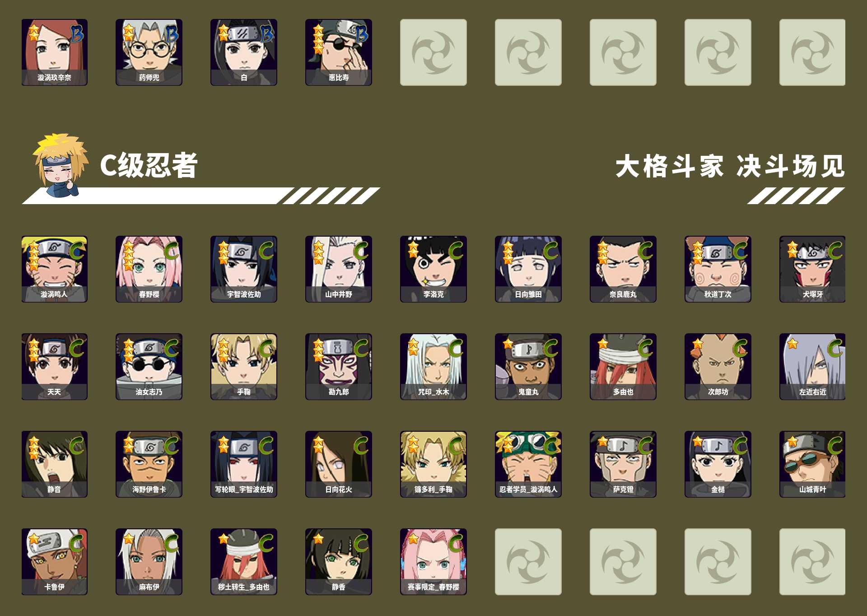The height and width of the screenshot is (616, 867).
Task: Select the 左近右近 ninja portrait
Action: coord(812,367)
